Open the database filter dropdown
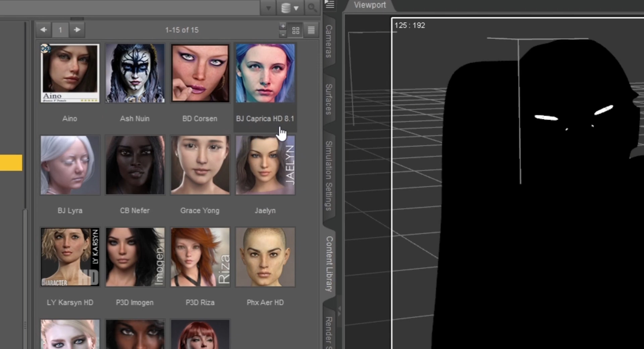This screenshot has height=349, width=644. point(289,8)
